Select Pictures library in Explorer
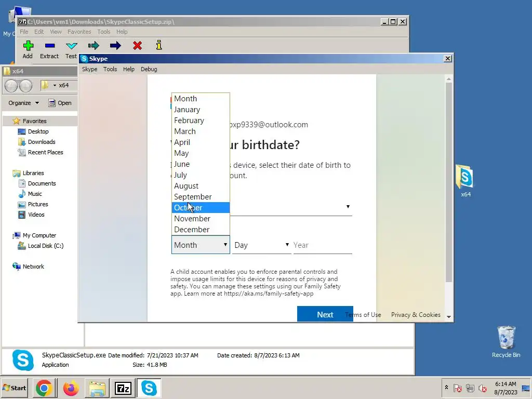 pos(37,204)
